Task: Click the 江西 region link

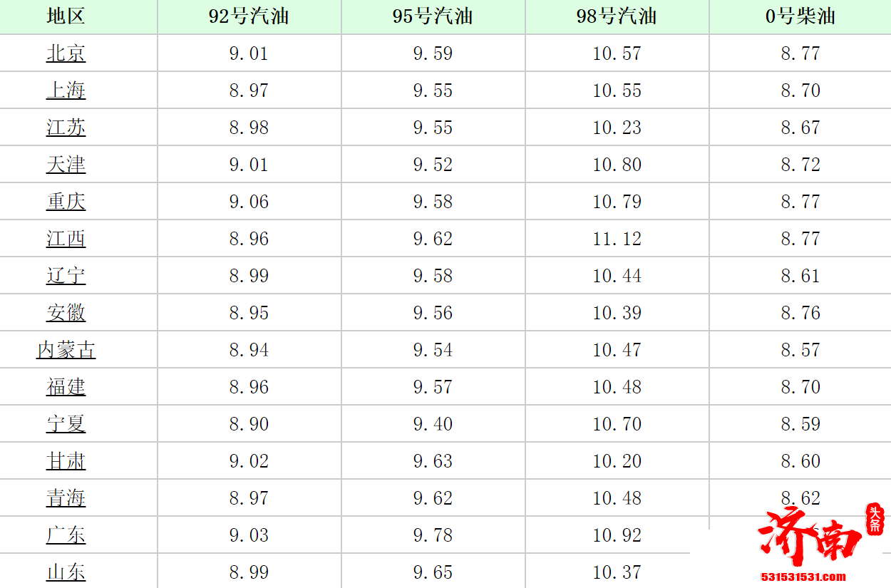Action: click(x=66, y=239)
